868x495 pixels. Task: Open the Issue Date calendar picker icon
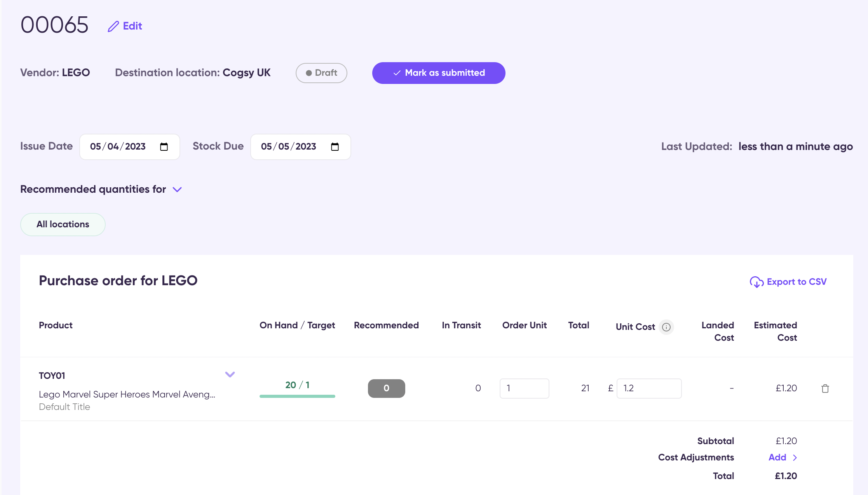tap(164, 147)
